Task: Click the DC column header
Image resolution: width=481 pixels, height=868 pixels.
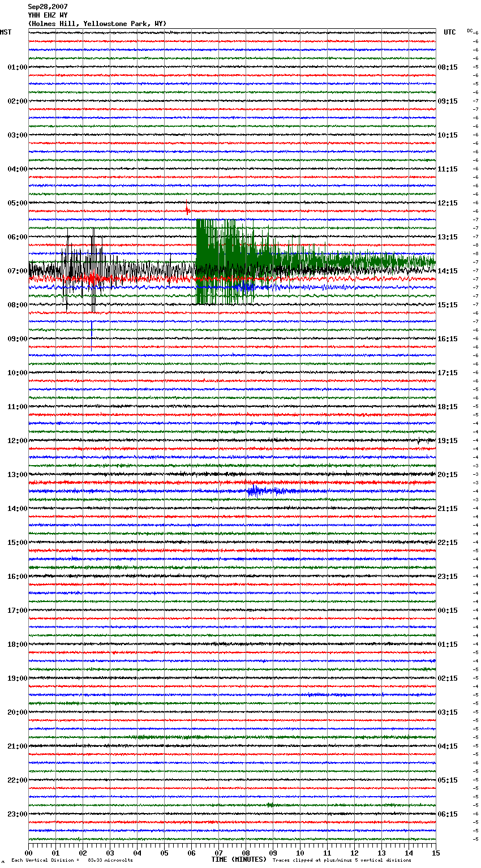Action: pyautogui.click(x=470, y=31)
